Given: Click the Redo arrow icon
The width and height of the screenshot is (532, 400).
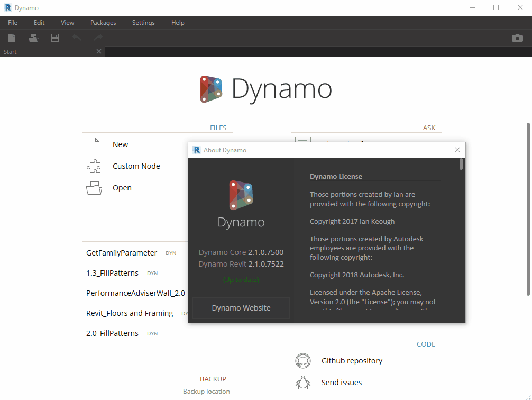Looking at the screenshot, I should 98,38.
